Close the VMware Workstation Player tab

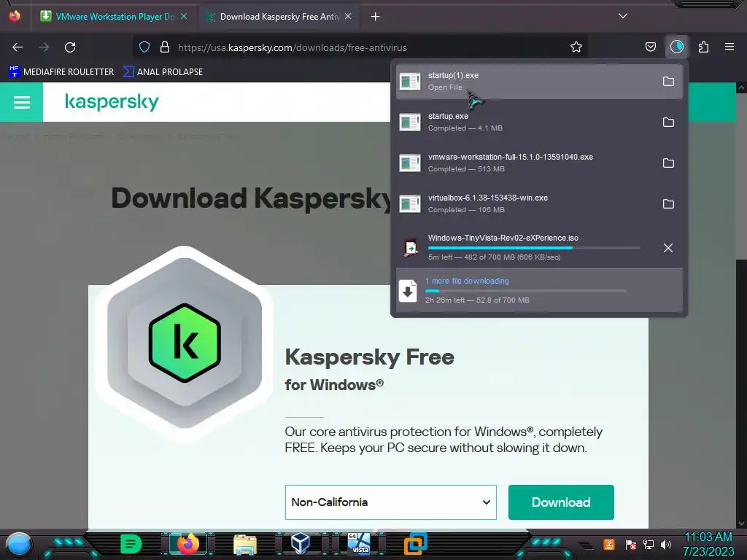184,16
